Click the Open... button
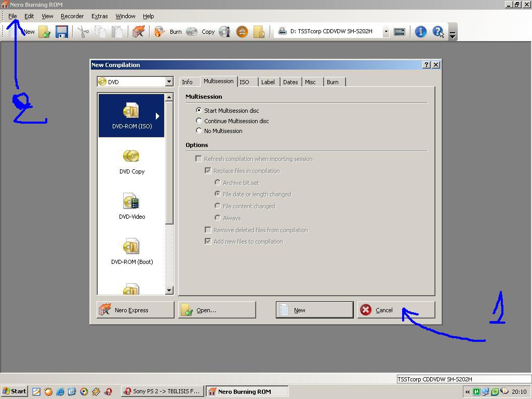532x399 pixels. coord(217,310)
